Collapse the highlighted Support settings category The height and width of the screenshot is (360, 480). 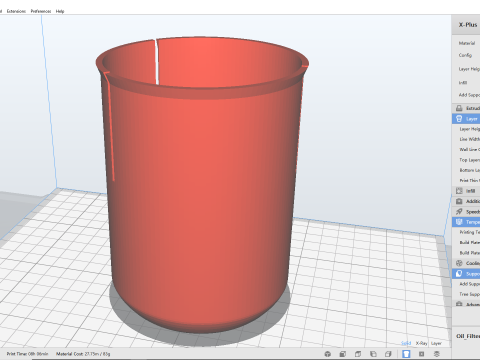(466, 274)
